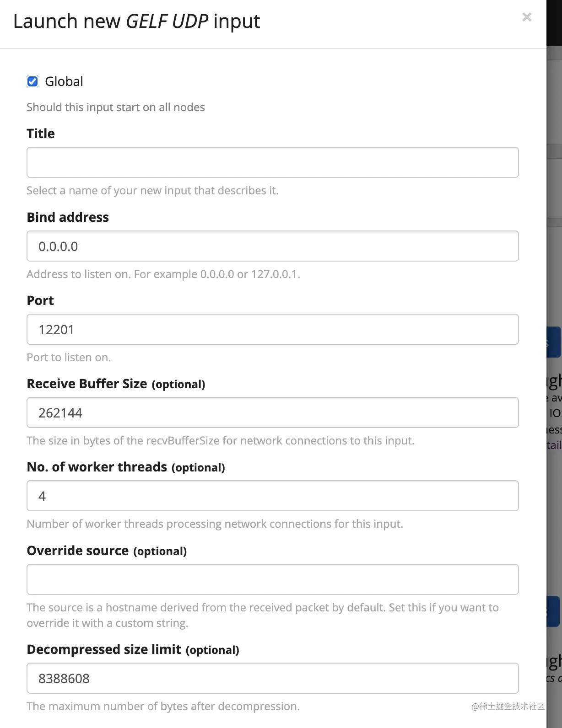Viewport: 562px width, 728px height.
Task: Focus the worker threads number field
Action: [272, 496]
